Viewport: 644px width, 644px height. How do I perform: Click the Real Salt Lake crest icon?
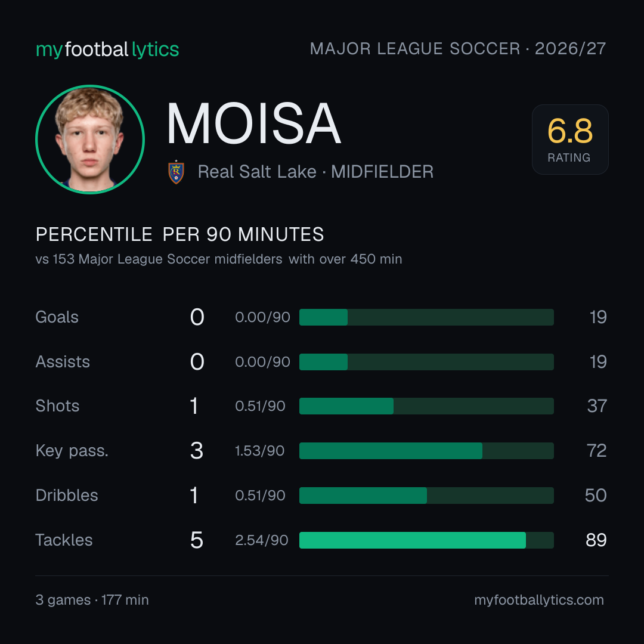(176, 172)
